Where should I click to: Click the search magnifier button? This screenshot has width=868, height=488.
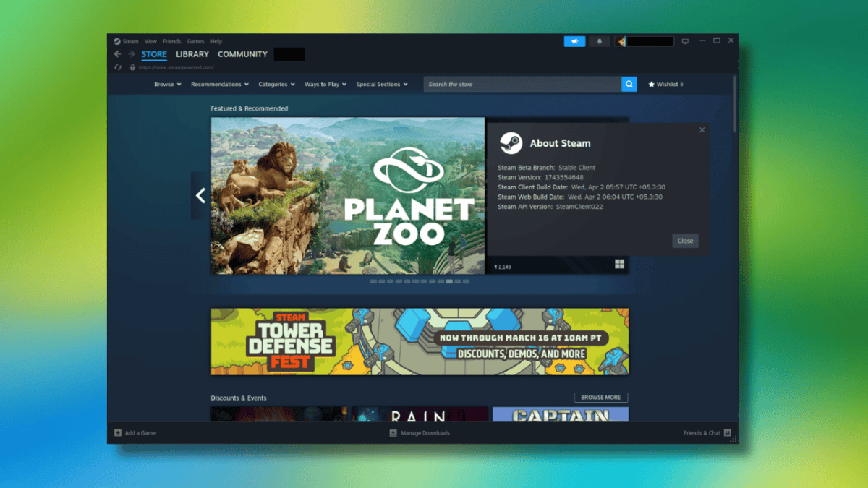pos(629,85)
